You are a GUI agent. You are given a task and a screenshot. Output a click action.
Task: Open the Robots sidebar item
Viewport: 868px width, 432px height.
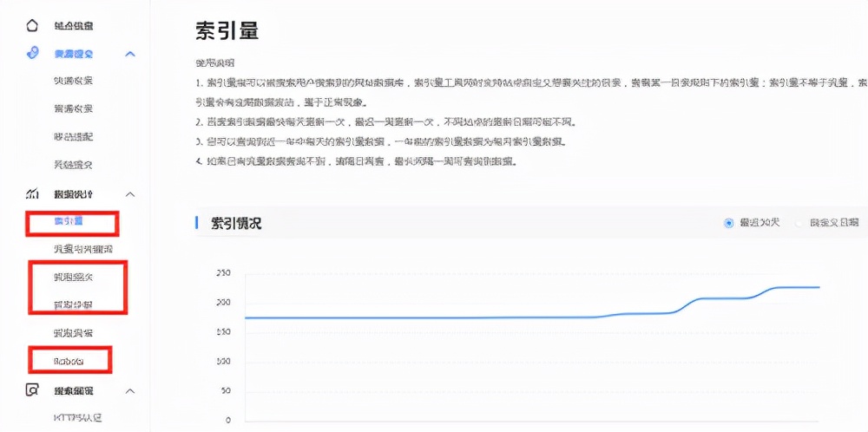pyautogui.click(x=69, y=361)
